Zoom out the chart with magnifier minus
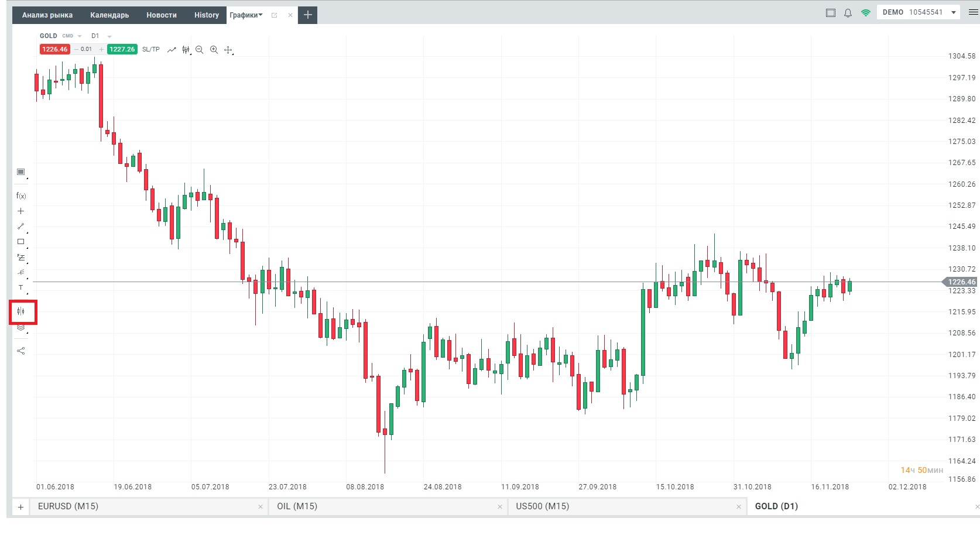 (200, 50)
